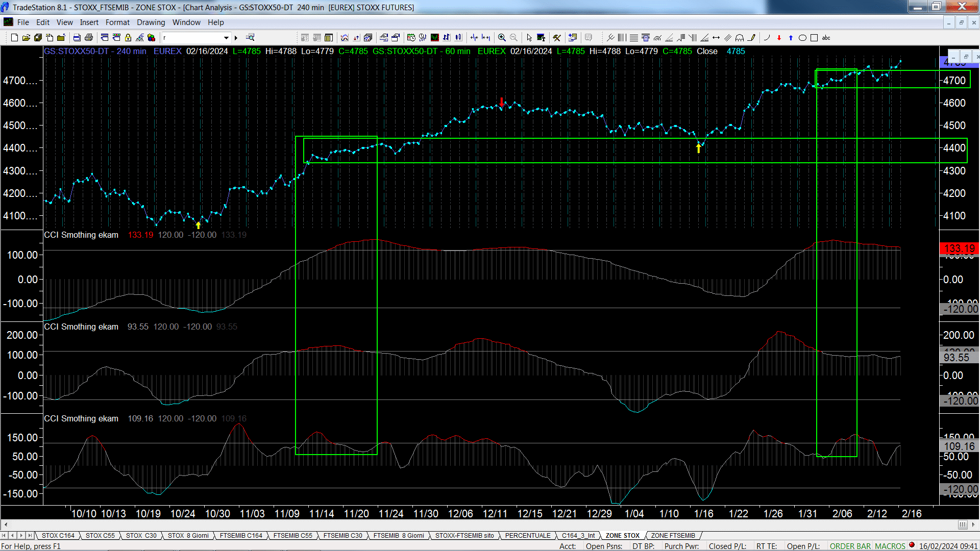Switch to the STOXX-FTSEMIB sito tab

click(x=464, y=535)
